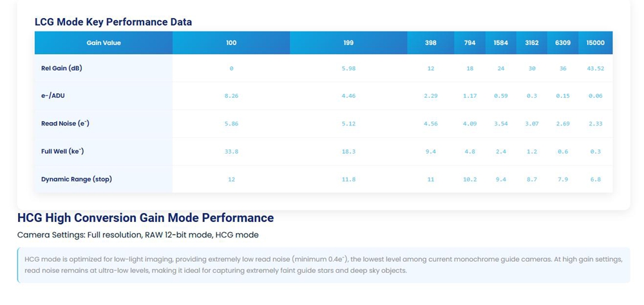This screenshot has width=644, height=305.
Task: Click the Read Noise row label
Action: (65, 124)
